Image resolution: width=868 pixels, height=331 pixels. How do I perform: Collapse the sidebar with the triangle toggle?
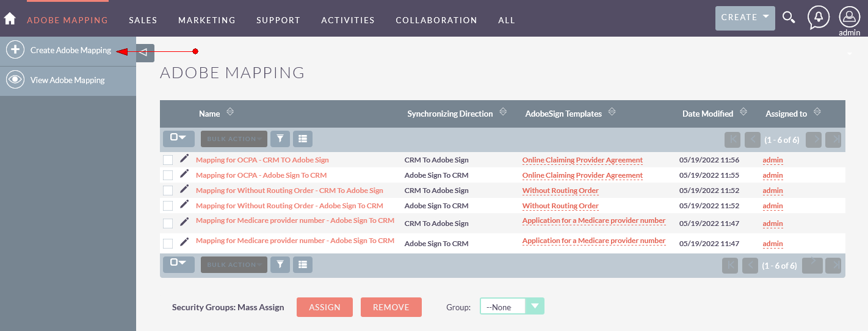143,53
